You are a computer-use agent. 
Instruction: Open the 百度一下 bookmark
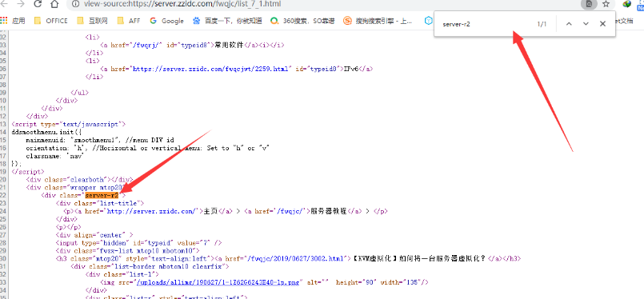point(227,21)
